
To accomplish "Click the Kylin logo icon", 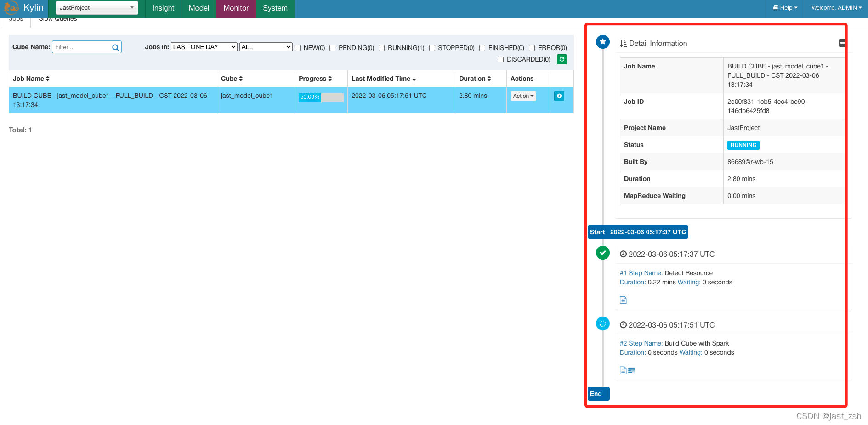I will [11, 7].
